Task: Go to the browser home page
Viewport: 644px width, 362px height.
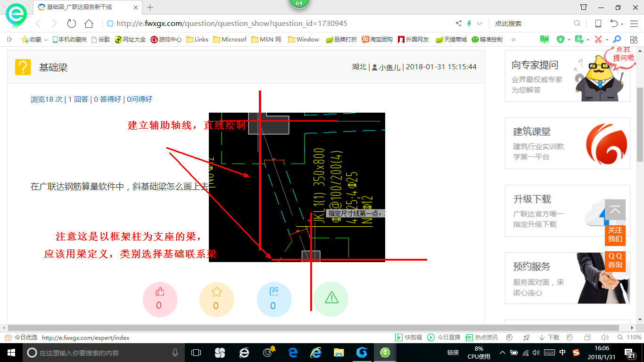Action: (x=89, y=24)
